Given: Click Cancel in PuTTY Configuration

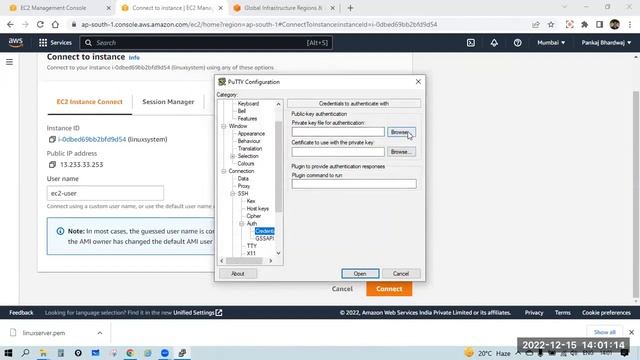Looking at the screenshot, I should (401, 273).
